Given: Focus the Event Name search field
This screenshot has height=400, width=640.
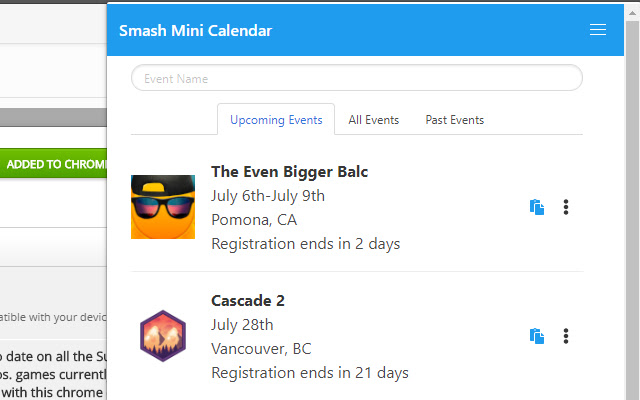Looking at the screenshot, I should click(x=357, y=78).
